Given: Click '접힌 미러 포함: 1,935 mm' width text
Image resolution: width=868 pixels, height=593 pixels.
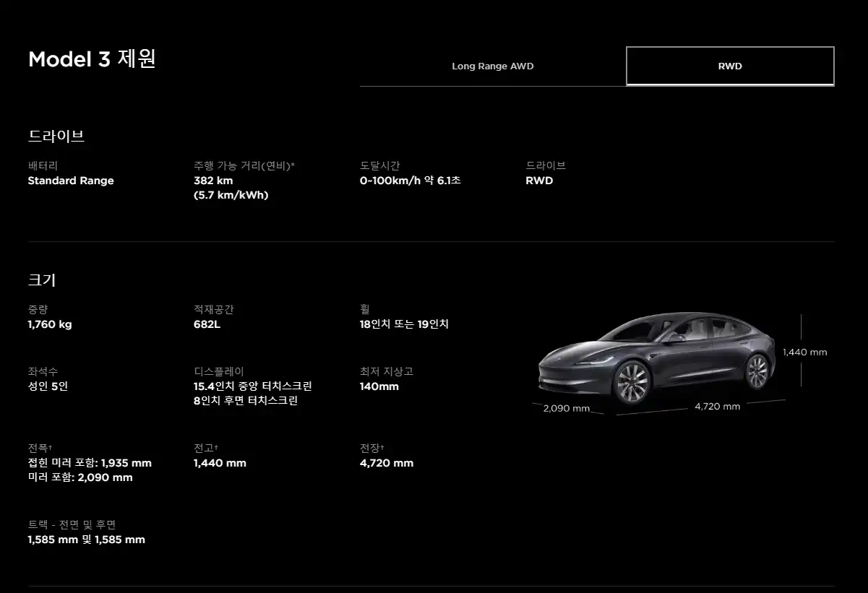Looking at the screenshot, I should tap(90, 463).
